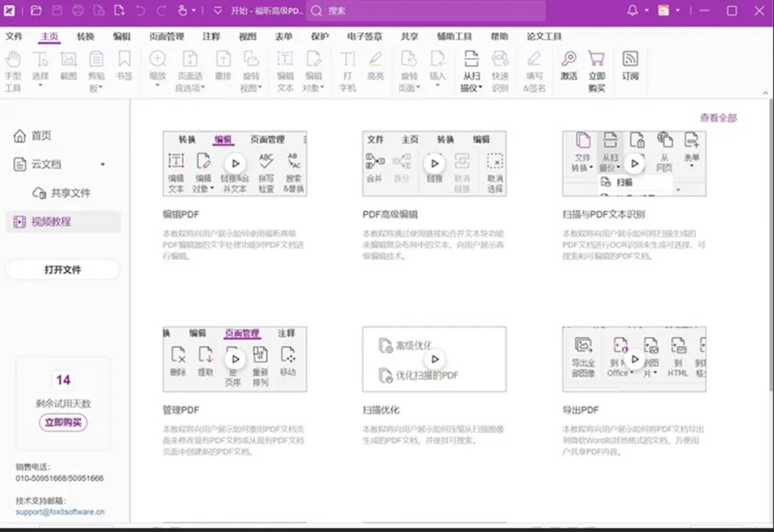Click the Select (选择) tool icon
774x532 pixels.
pos(40,59)
